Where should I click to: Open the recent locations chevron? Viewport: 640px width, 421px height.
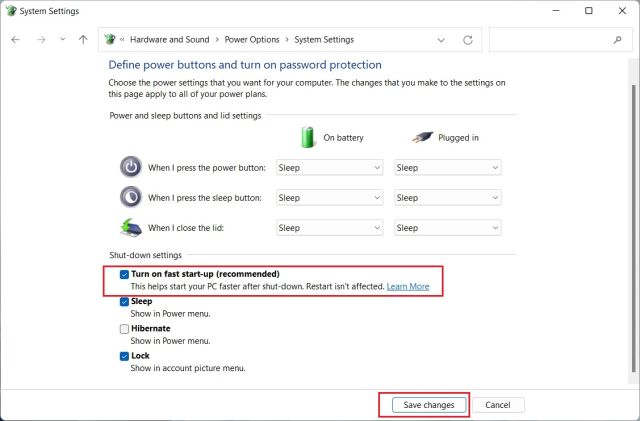(62, 40)
